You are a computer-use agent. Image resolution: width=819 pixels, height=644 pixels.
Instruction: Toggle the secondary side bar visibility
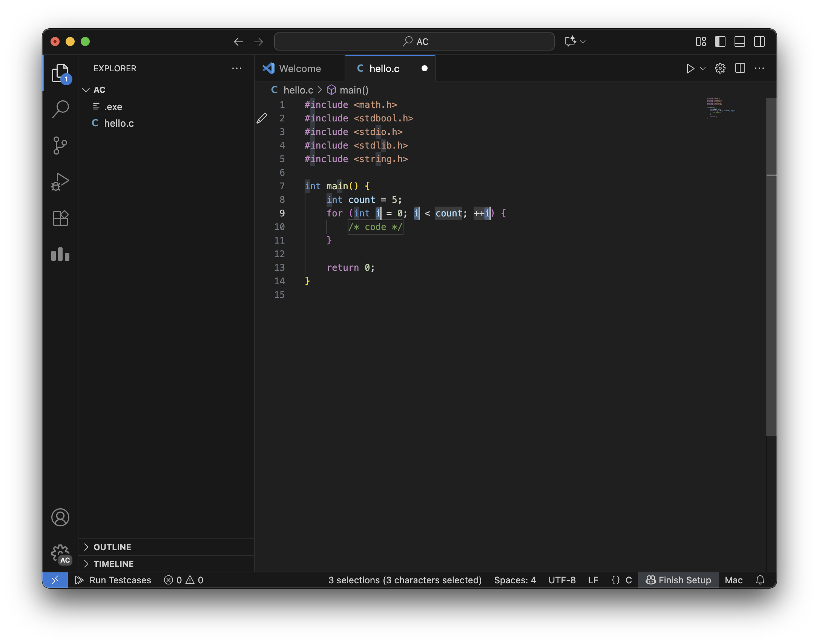coord(759,41)
